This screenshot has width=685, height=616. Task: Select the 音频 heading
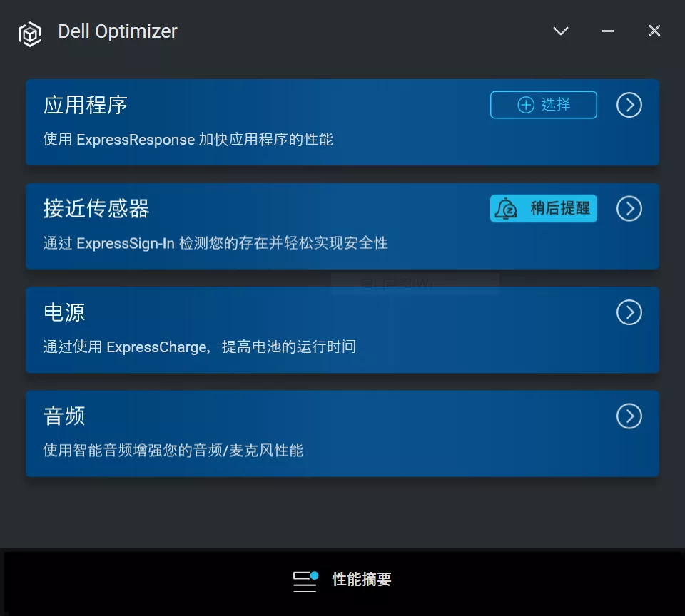tap(64, 416)
